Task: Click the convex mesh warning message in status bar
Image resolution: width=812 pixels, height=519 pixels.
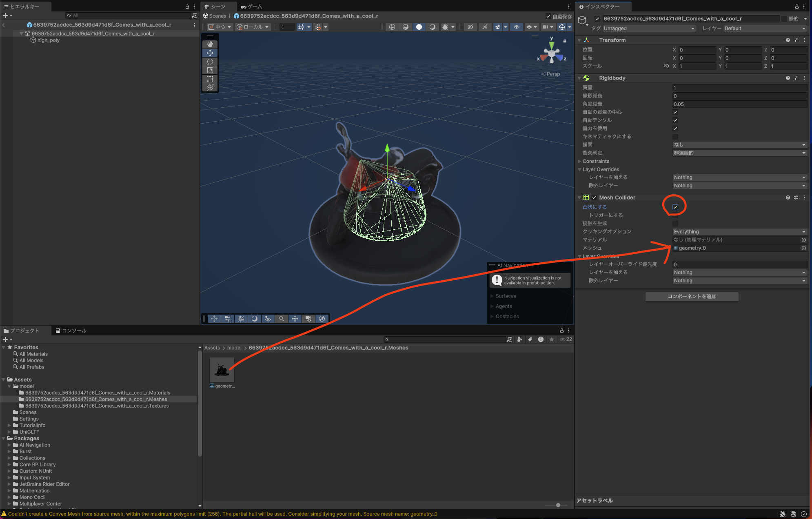Action: (x=220, y=514)
